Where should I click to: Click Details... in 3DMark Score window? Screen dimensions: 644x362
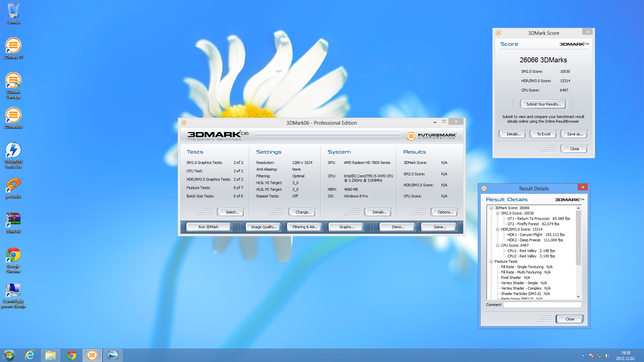(x=514, y=134)
